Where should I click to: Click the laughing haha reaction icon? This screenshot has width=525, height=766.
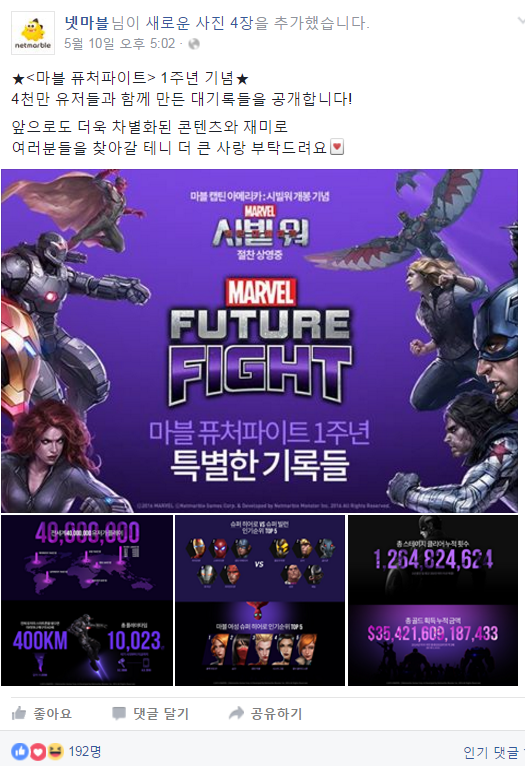(55, 751)
